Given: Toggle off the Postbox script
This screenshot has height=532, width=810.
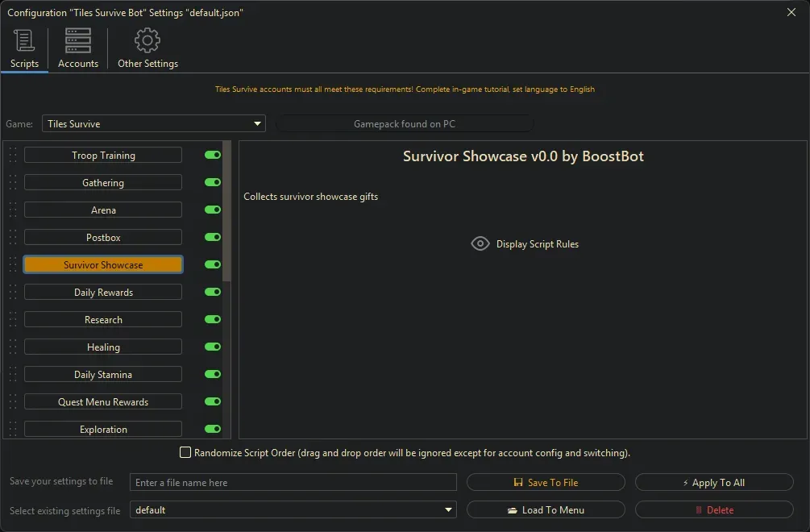Looking at the screenshot, I should [x=213, y=238].
